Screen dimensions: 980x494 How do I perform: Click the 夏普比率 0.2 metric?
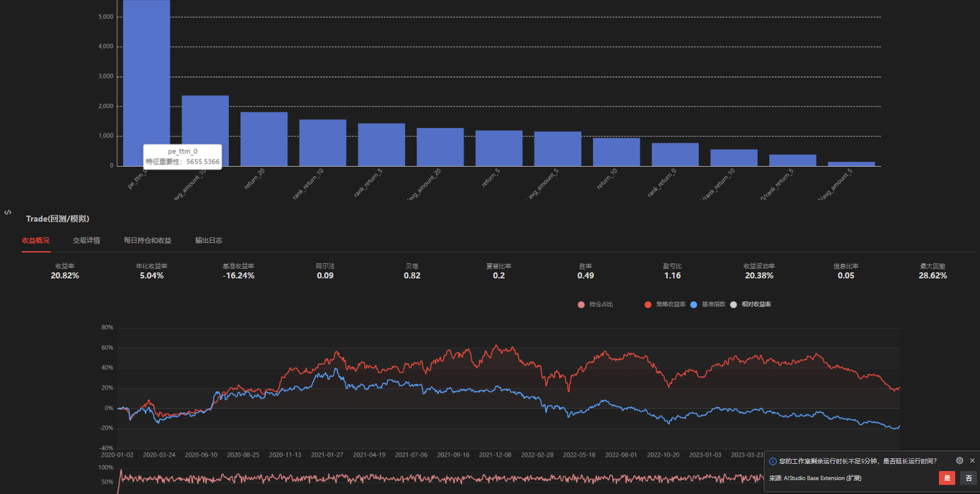(x=499, y=271)
